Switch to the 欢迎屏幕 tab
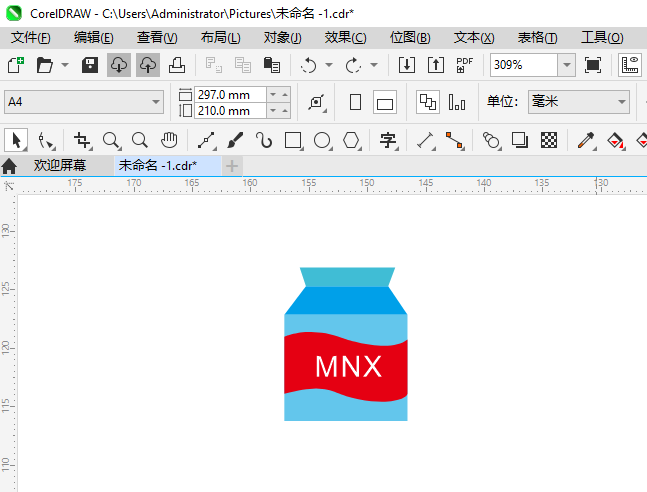Screen dimensions: 647x492 coord(60,166)
